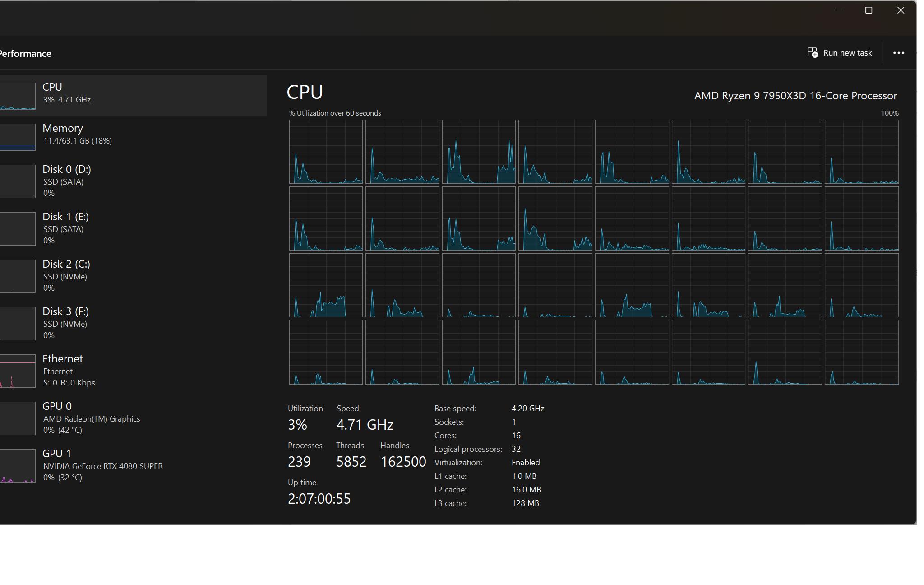Screen dimensions: 924x585
Task: Click the Disk 0 (D:) sidebar graph icon
Action: pyautogui.click(x=18, y=181)
